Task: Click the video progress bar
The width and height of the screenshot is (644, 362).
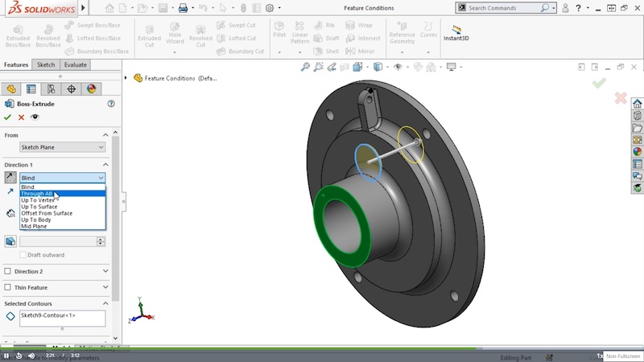Action: click(322, 349)
